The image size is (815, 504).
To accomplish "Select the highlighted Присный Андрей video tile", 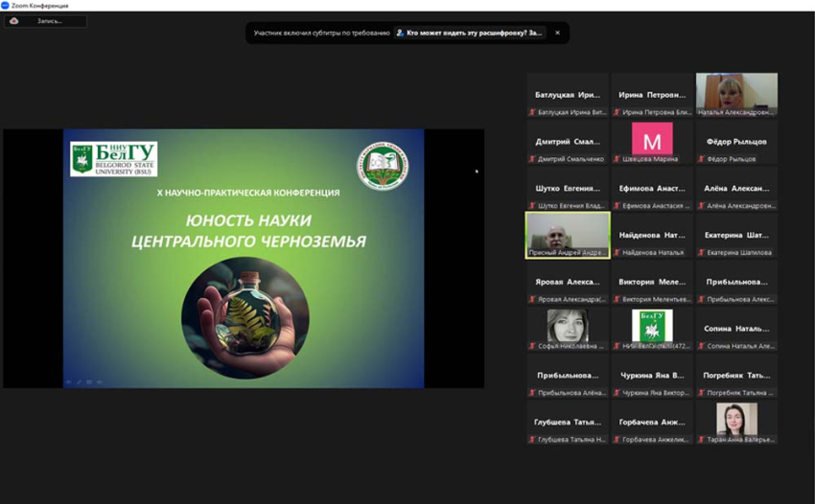I will pyautogui.click(x=568, y=235).
